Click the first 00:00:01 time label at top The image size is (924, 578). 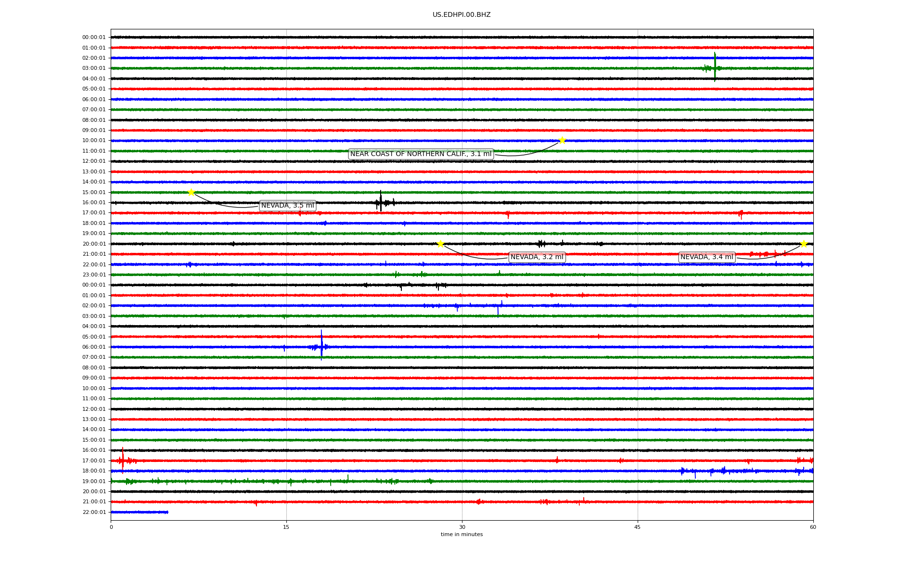click(94, 37)
